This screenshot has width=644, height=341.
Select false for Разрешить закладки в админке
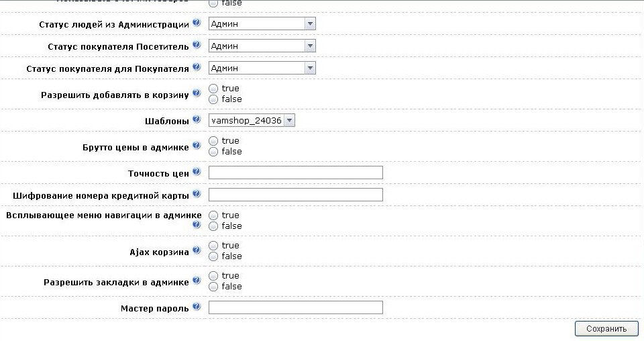(213, 287)
